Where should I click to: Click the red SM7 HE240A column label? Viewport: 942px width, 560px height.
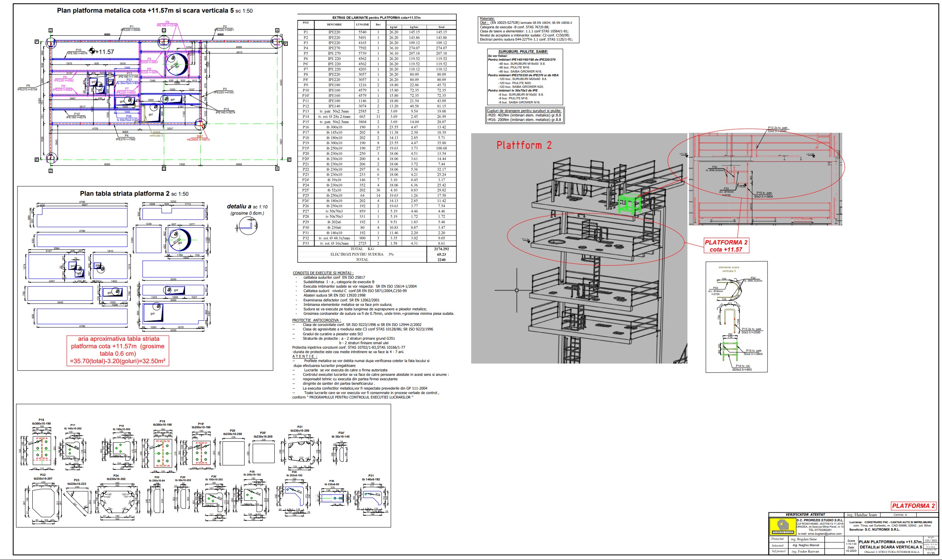pyautogui.click(x=198, y=138)
